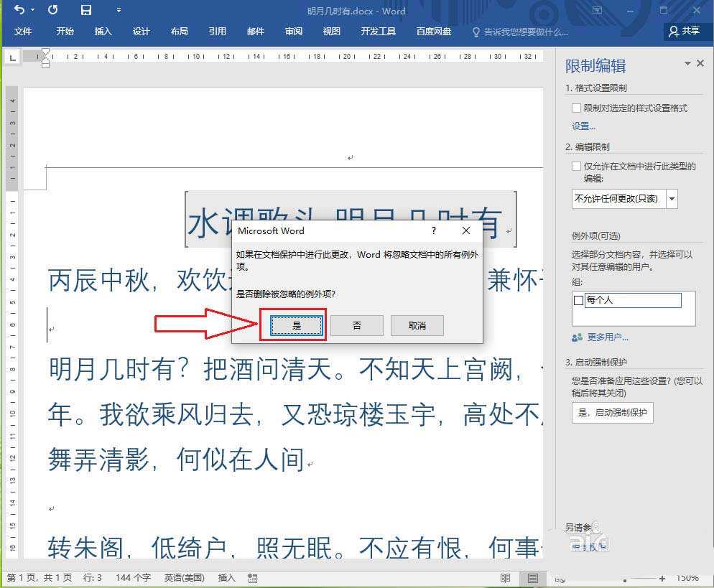
Task: Check 仅允许在文档中进行此类型的编辑
Action: tap(577, 166)
